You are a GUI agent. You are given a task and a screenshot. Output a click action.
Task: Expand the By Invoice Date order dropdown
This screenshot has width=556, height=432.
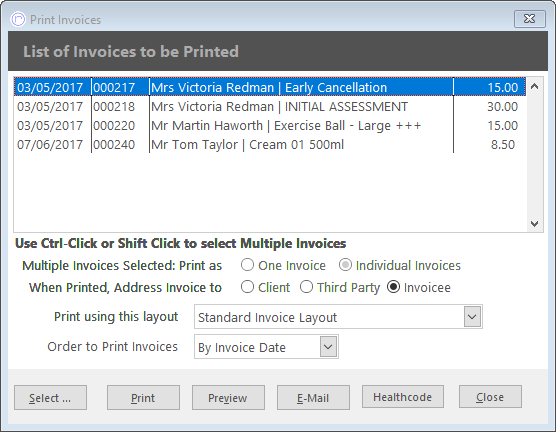click(x=328, y=347)
